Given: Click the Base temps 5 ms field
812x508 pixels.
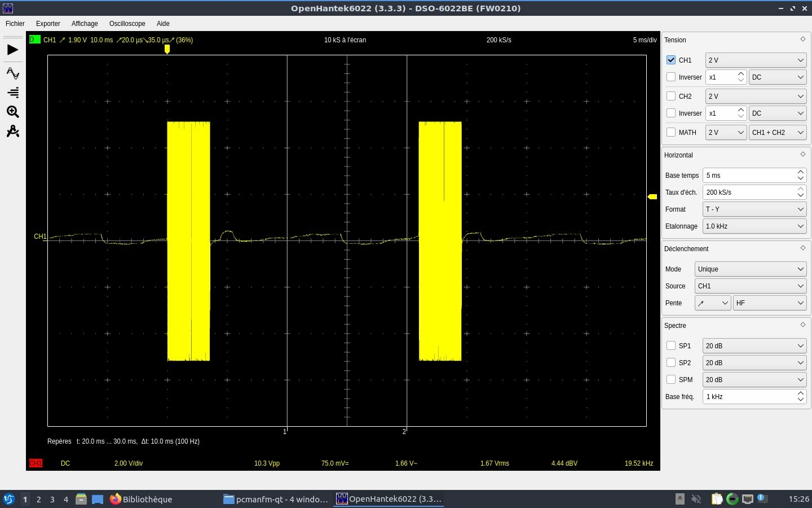Looking at the screenshot, I should (754, 175).
